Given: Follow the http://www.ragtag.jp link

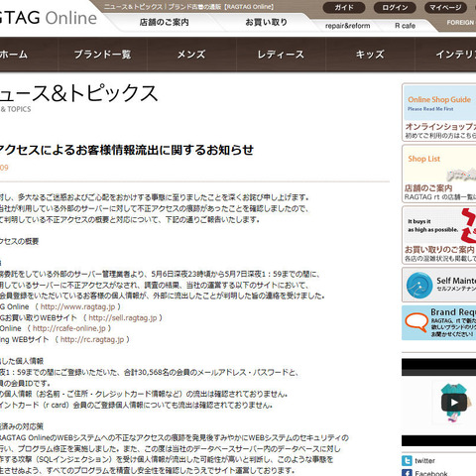Looking at the screenshot, I should tap(77, 306).
